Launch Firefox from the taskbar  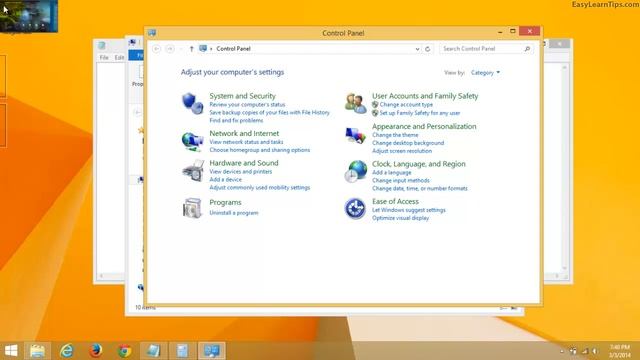pos(96,351)
